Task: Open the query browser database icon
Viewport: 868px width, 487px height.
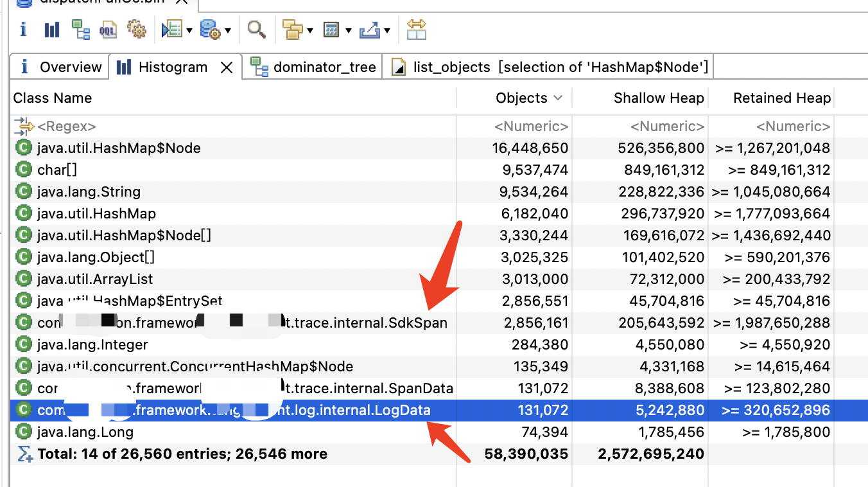Action: pos(211,30)
